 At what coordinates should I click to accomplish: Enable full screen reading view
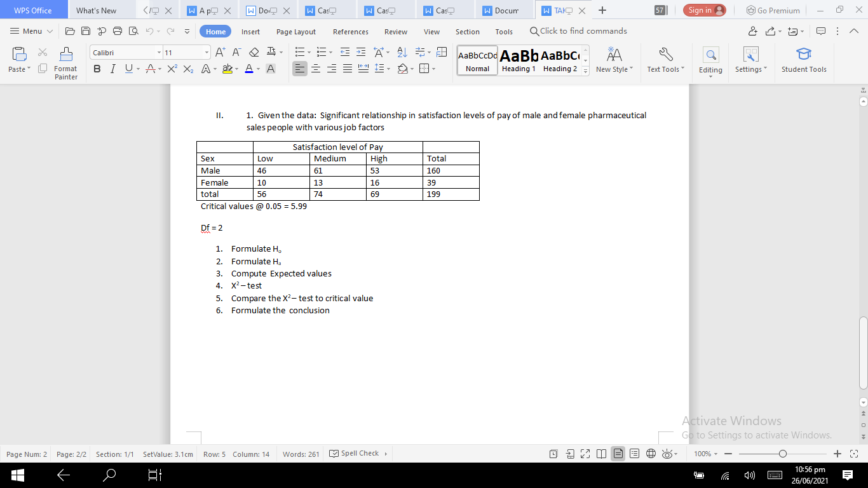(585, 454)
